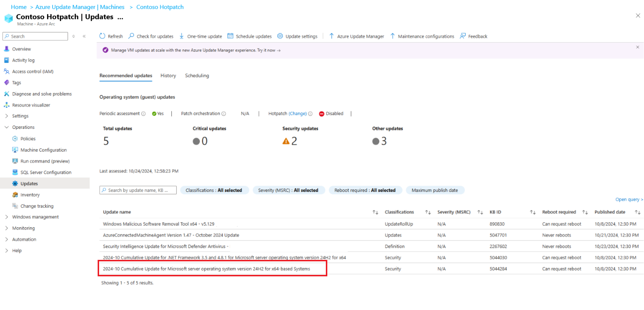Click Try it now in banner
644x310 pixels.
(269, 51)
